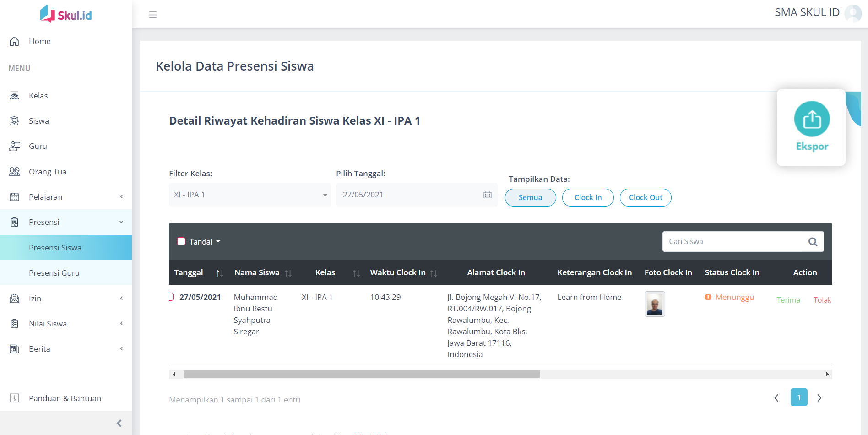Click Terima to accept attendance
The image size is (868, 435).
point(788,300)
